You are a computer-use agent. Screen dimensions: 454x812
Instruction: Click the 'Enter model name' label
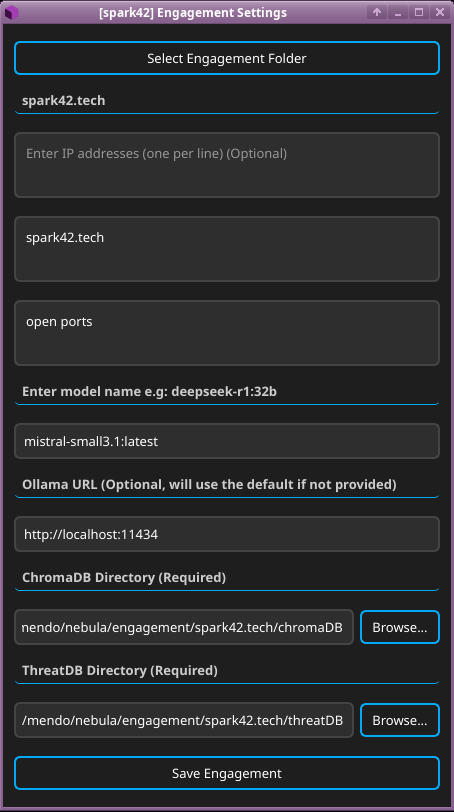click(149, 392)
